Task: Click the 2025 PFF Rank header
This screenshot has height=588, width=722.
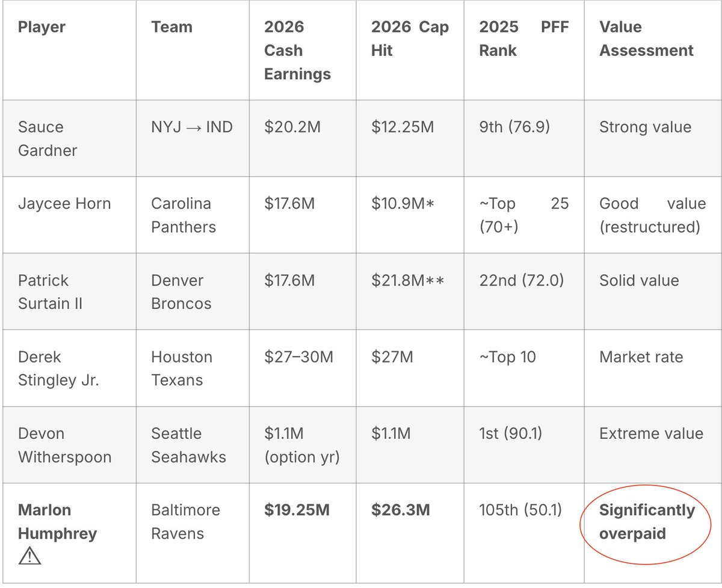Action: click(x=523, y=38)
